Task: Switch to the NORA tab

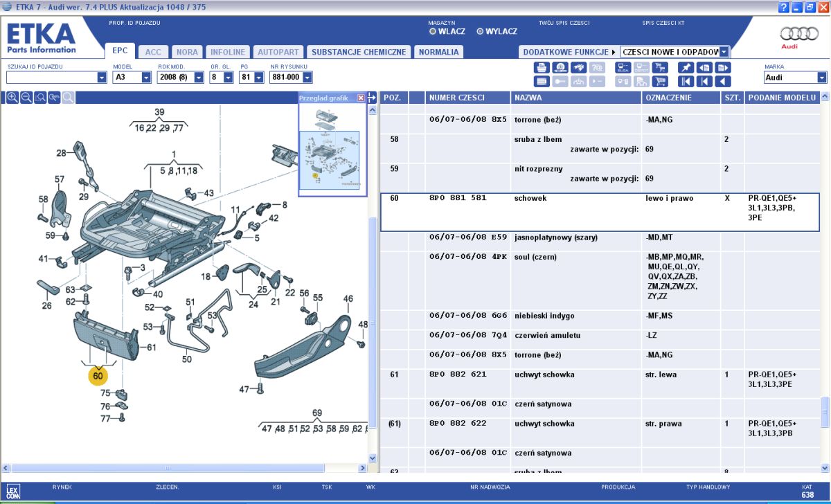Action: pyautogui.click(x=187, y=52)
